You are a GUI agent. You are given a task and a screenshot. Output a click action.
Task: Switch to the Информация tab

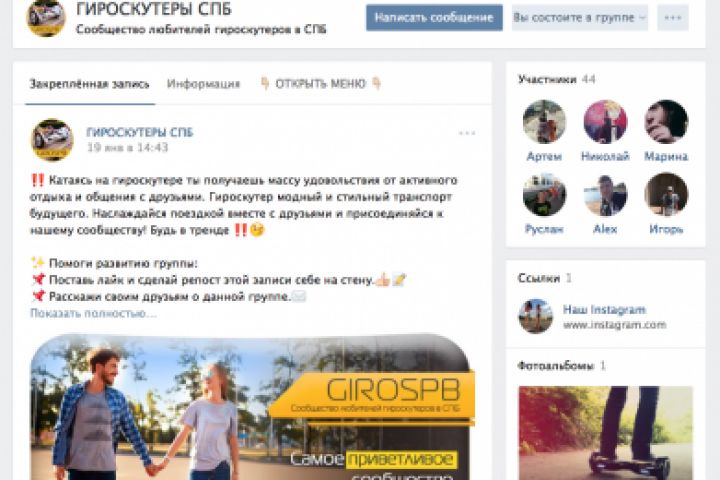pos(203,84)
